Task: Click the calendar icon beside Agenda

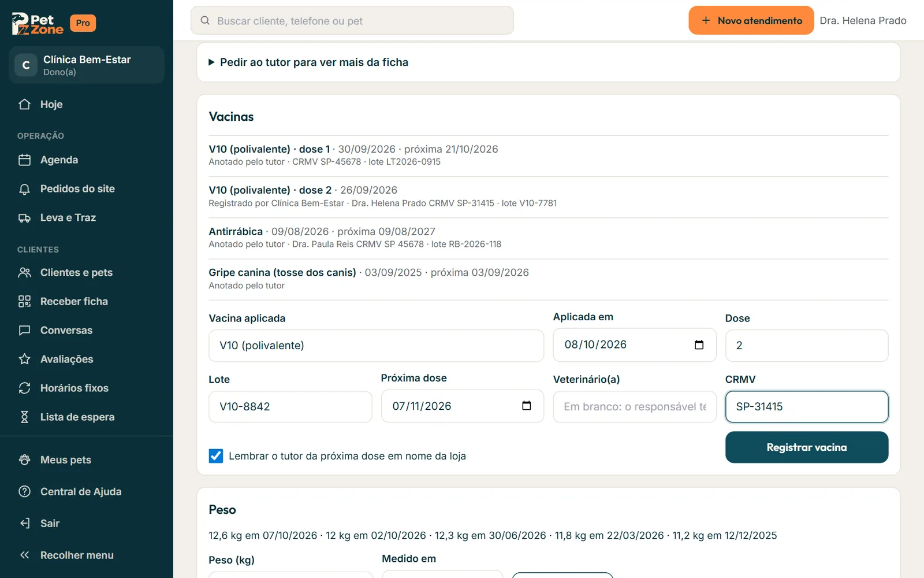Action: click(24, 160)
